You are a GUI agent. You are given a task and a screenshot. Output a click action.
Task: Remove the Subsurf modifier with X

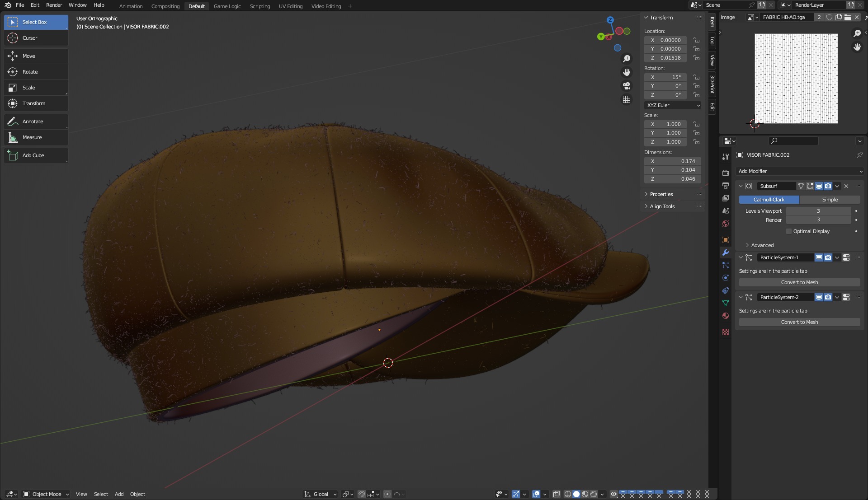click(x=846, y=186)
